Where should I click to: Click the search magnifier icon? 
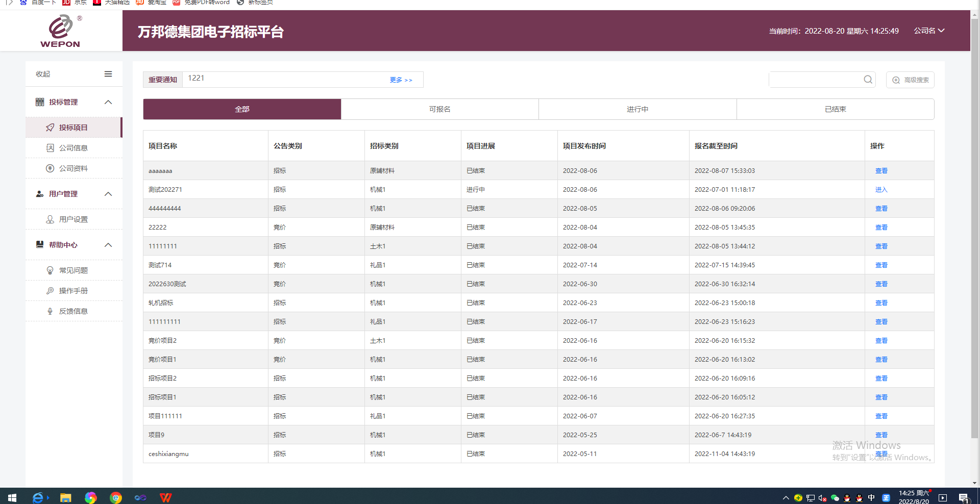[868, 80]
